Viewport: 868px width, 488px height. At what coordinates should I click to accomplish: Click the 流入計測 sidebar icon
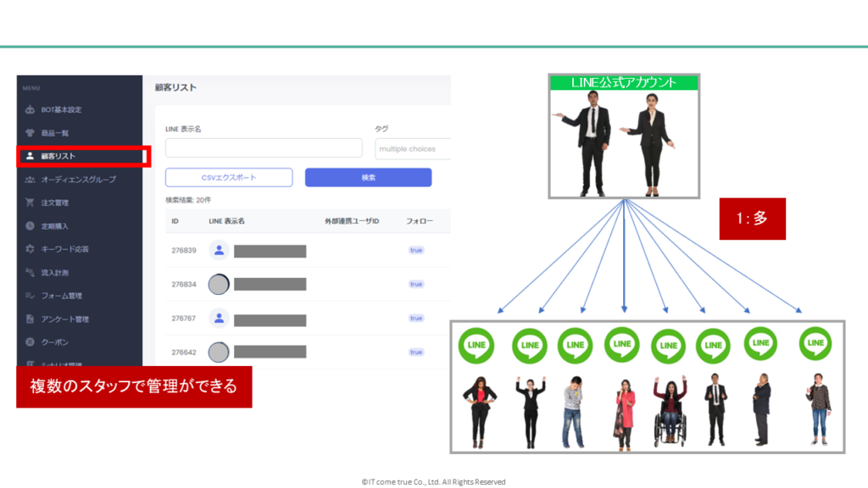click(30, 272)
